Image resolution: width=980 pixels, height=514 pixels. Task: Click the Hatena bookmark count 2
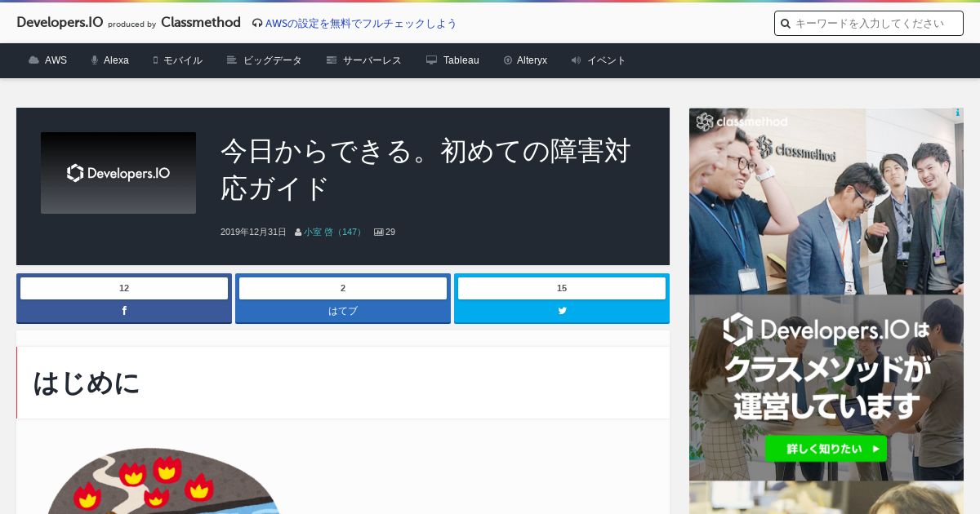click(343, 288)
